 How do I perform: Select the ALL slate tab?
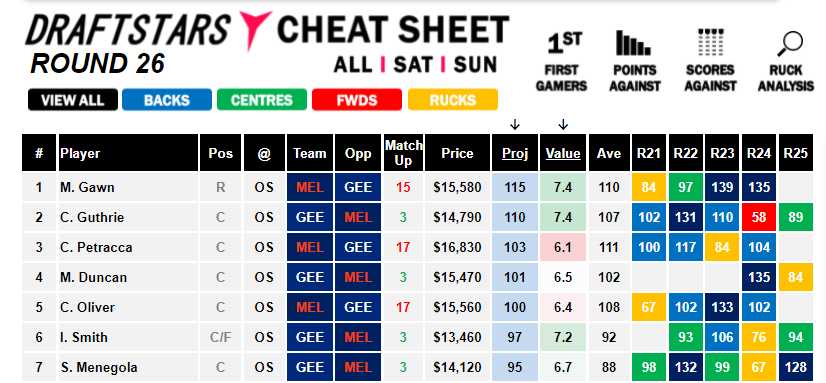(353, 65)
